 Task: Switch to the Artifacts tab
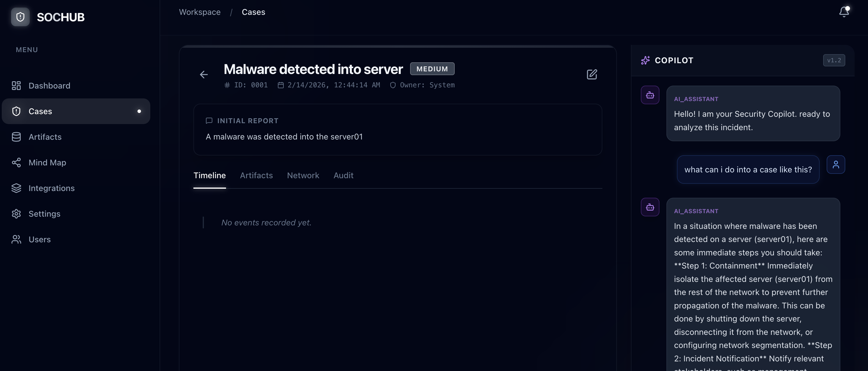[256, 175]
